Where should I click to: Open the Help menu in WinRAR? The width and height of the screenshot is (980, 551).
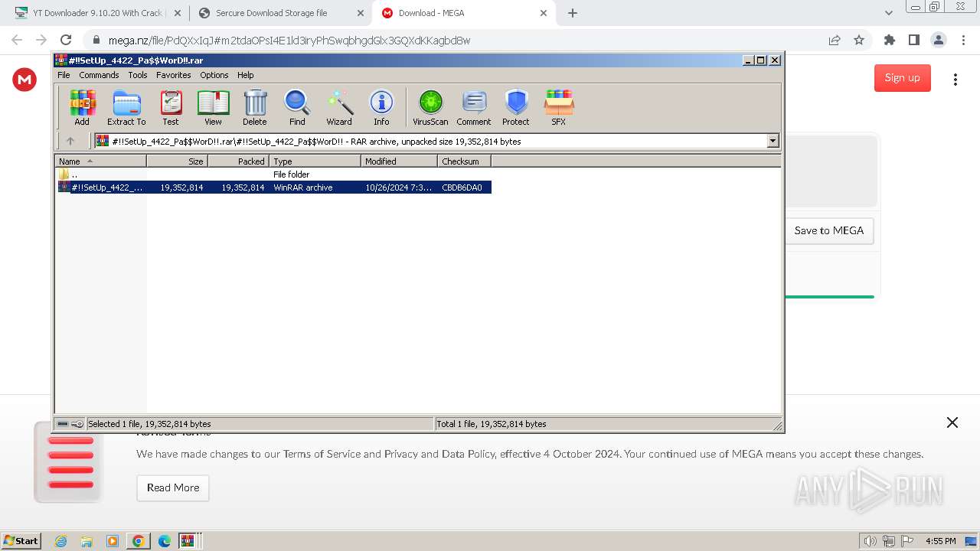click(245, 75)
